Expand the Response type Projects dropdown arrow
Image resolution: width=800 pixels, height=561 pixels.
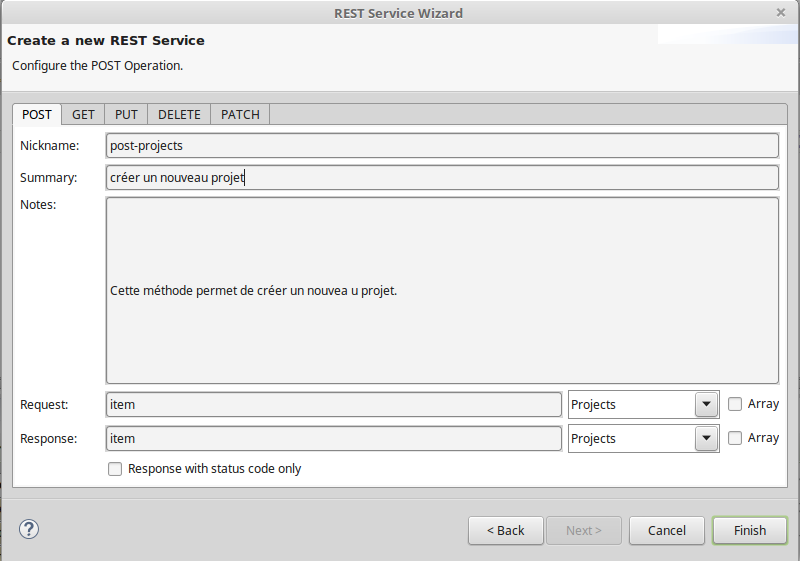point(707,439)
